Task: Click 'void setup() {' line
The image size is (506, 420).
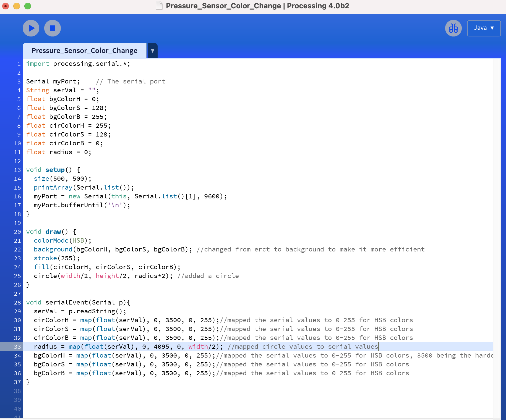Action: click(x=53, y=170)
